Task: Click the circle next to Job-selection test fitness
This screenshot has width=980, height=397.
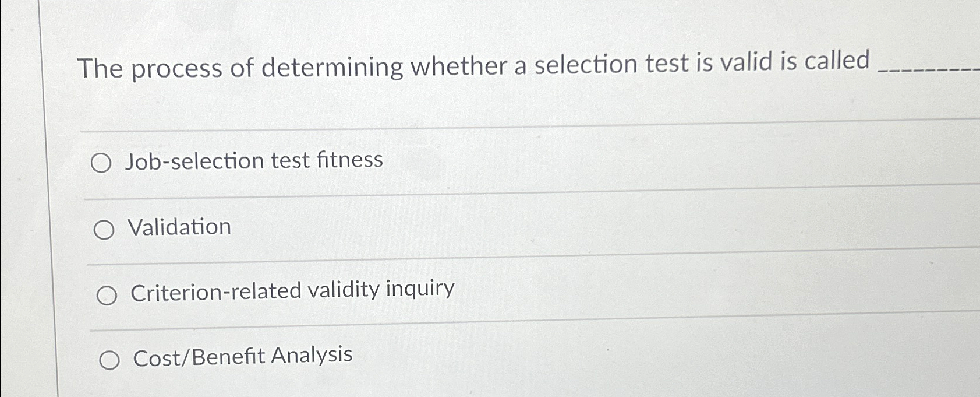Action: (x=103, y=162)
